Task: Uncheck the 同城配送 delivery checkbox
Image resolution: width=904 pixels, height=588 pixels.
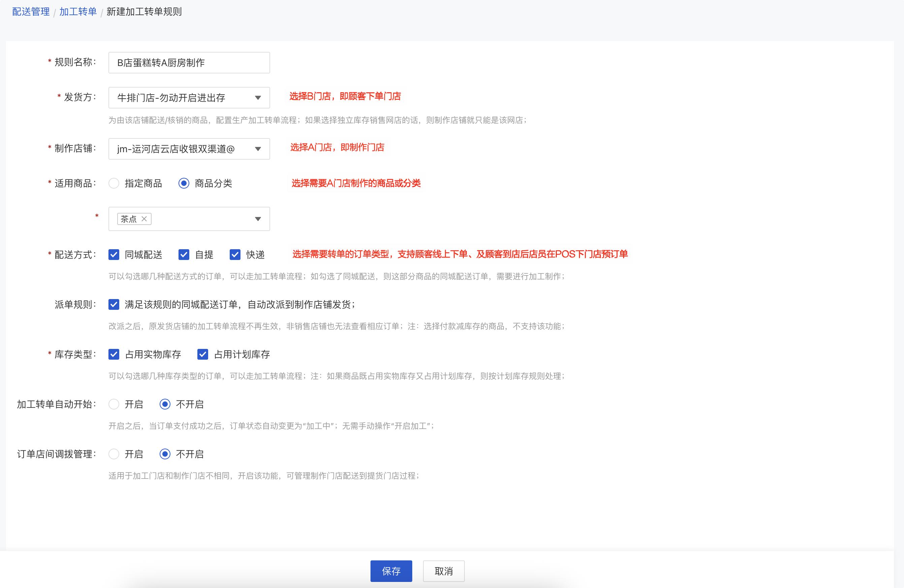Action: click(114, 255)
